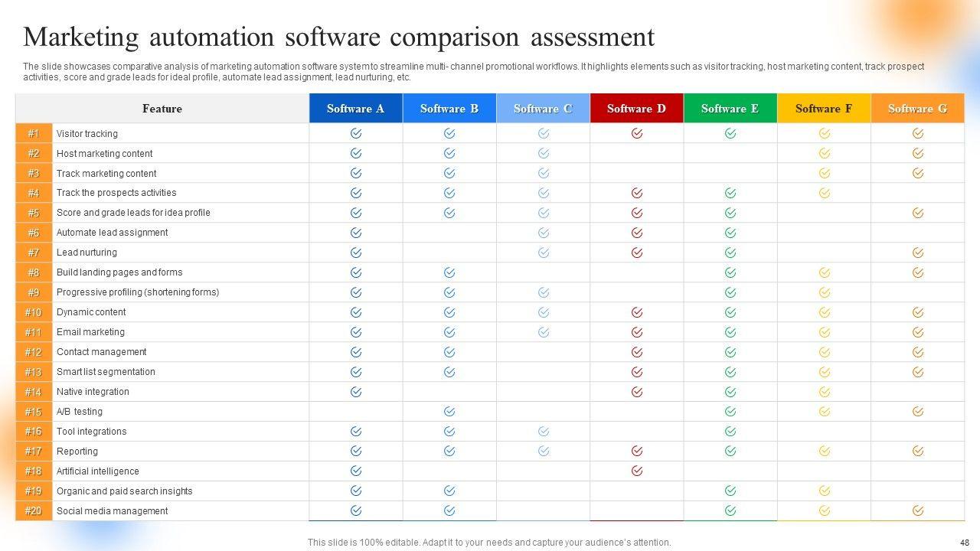Select the #10 row number badge

point(34,312)
